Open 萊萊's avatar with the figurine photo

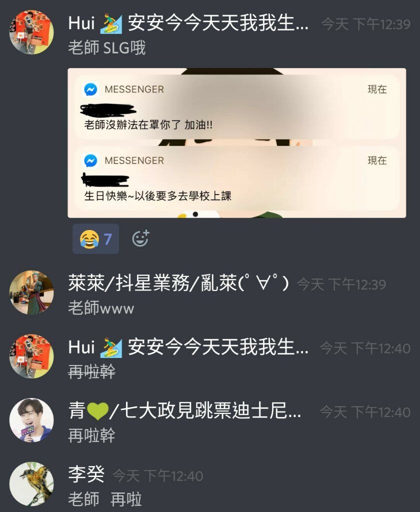[31, 292]
